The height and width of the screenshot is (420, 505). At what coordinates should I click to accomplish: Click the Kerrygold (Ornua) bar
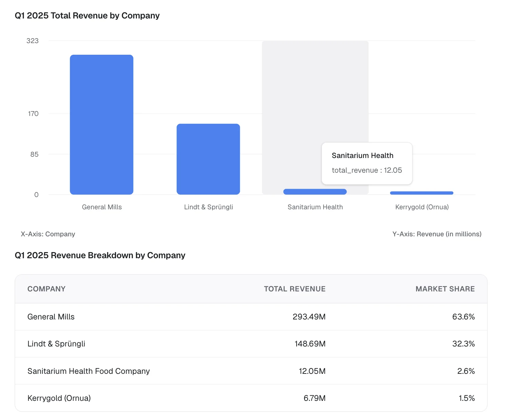pyautogui.click(x=422, y=193)
